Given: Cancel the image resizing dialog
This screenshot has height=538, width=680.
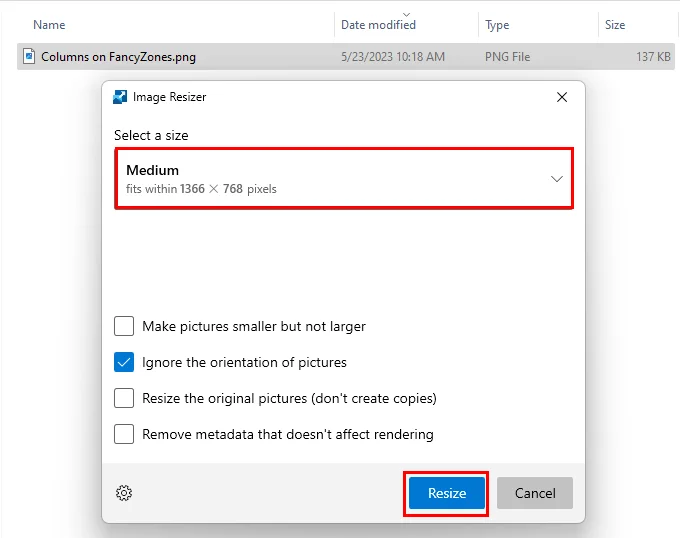Looking at the screenshot, I should (535, 493).
